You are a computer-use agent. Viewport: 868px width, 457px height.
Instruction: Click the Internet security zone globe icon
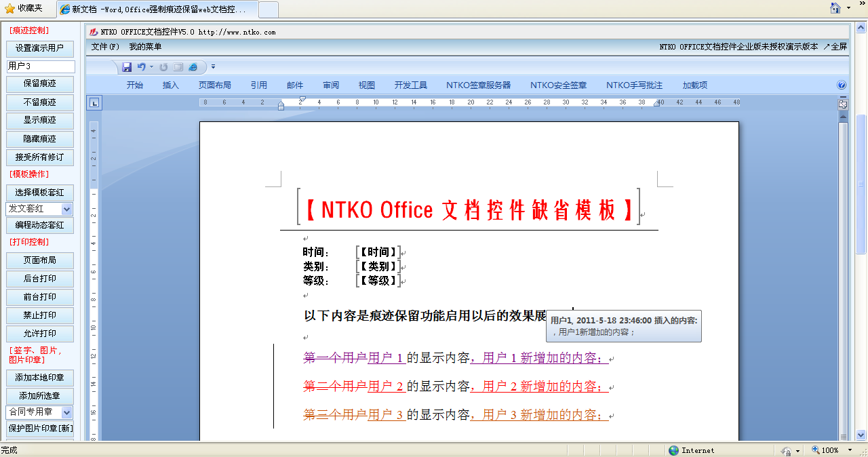coord(673,450)
